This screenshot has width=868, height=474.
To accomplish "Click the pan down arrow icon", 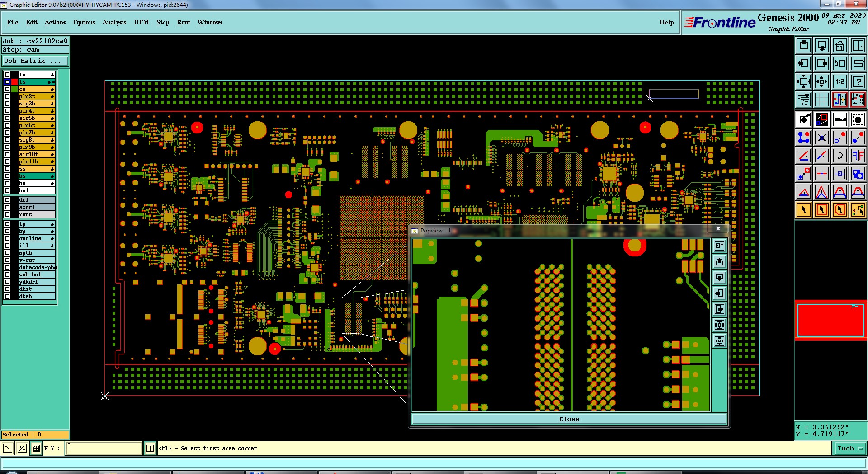I will 822,45.
